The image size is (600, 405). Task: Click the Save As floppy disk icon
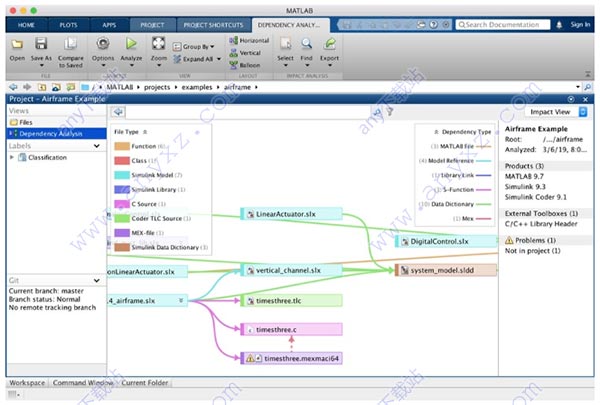pos(41,44)
